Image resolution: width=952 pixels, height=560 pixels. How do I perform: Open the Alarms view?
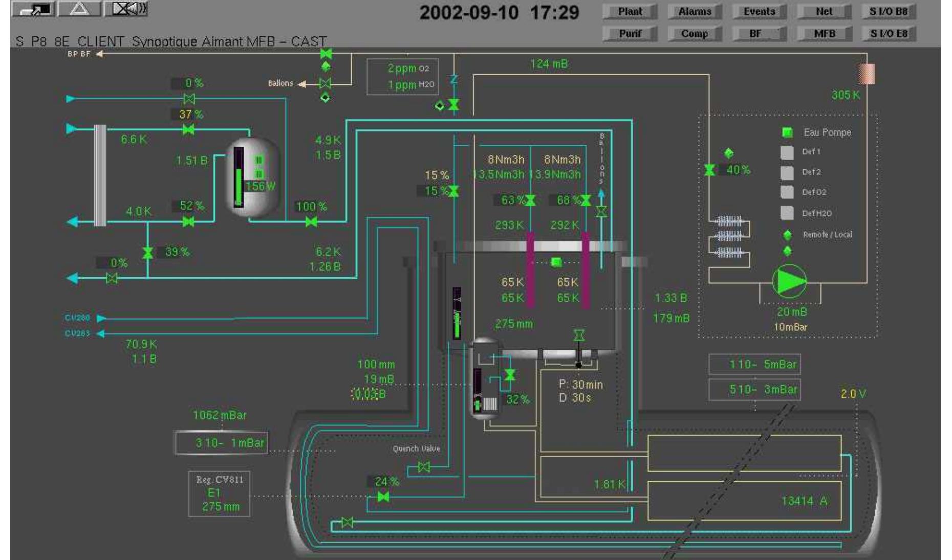tap(695, 12)
